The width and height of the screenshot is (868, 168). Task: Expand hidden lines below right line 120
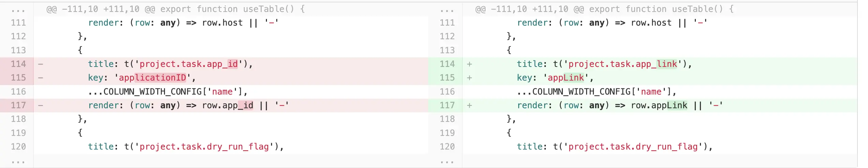pyautogui.click(x=447, y=161)
